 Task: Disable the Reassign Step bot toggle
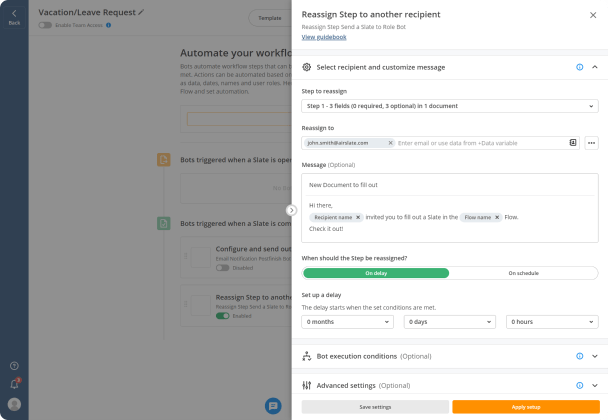223,316
